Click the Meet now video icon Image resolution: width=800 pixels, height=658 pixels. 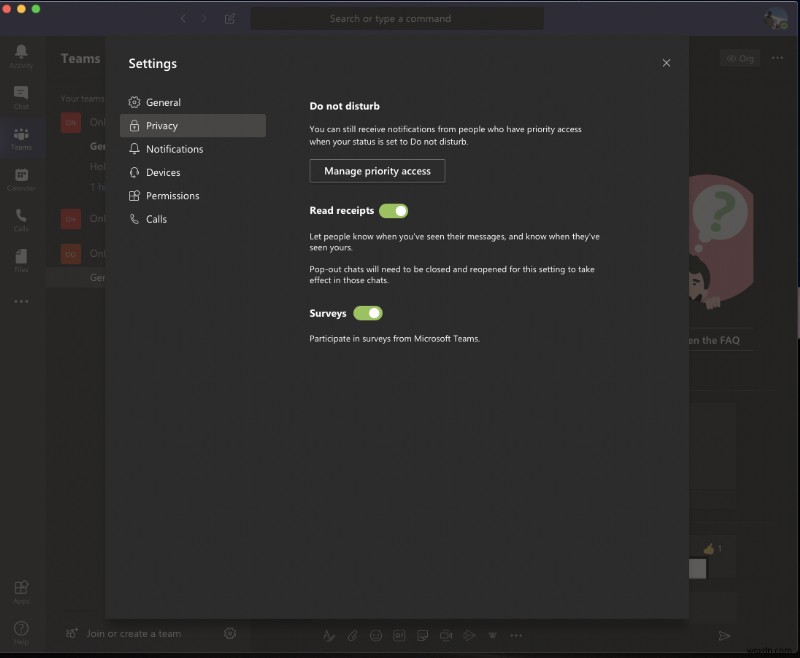pos(446,636)
